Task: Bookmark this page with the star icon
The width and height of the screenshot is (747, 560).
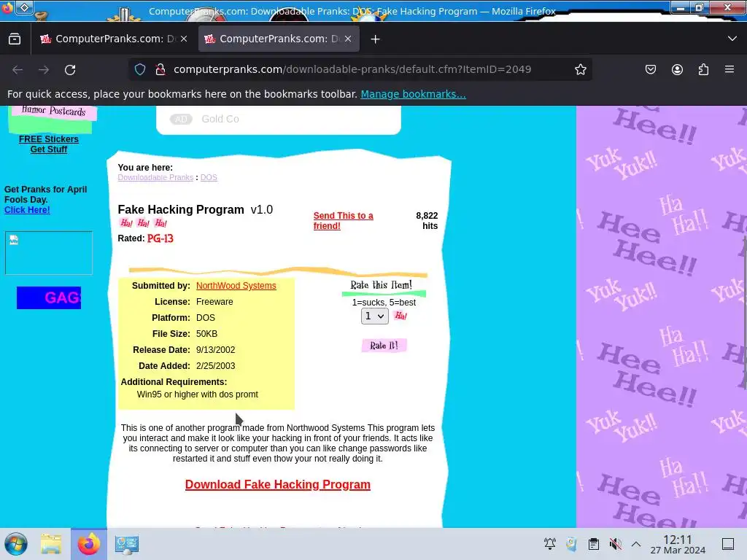Action: pos(580,69)
